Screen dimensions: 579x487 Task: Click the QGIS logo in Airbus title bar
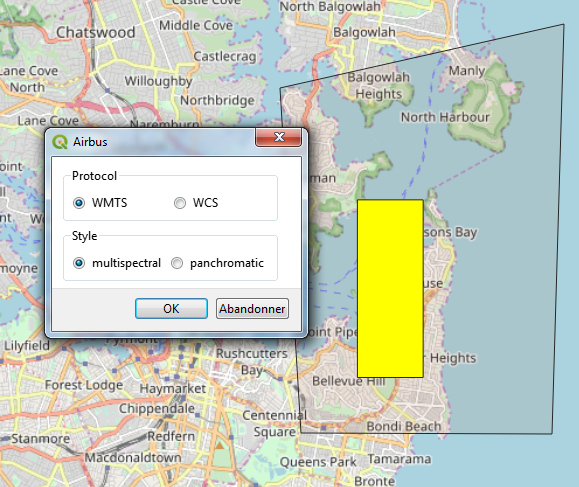[59, 142]
